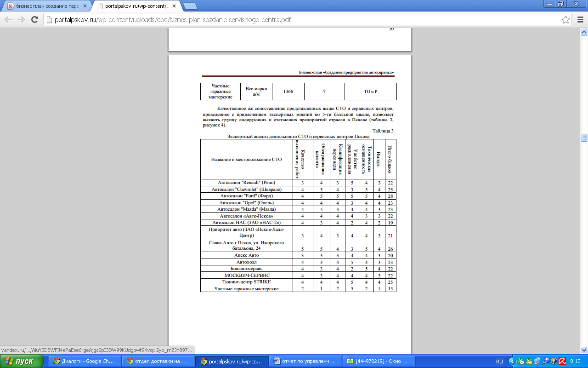Click the '1366' cell in upper table
Screen dimensions: 588x368
click(x=288, y=92)
